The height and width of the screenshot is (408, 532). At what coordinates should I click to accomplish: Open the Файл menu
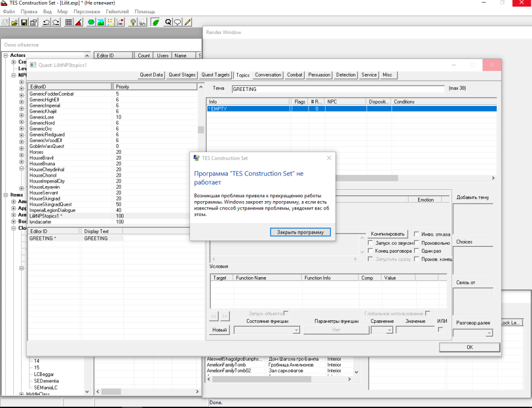point(9,12)
